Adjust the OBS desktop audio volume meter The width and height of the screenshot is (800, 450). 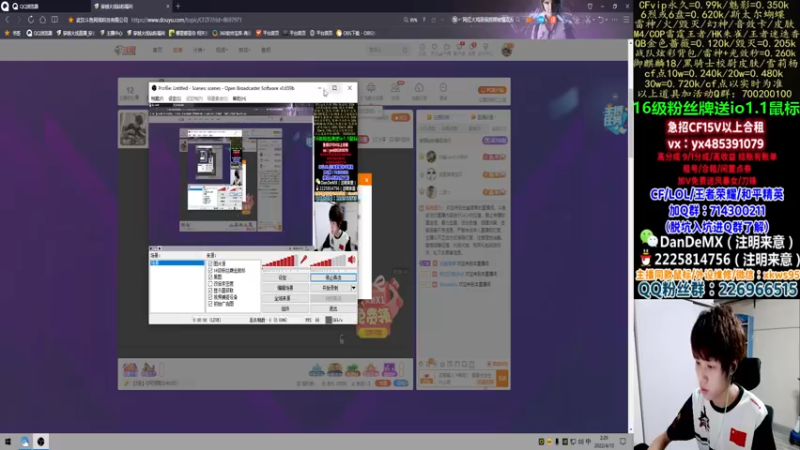point(328,261)
